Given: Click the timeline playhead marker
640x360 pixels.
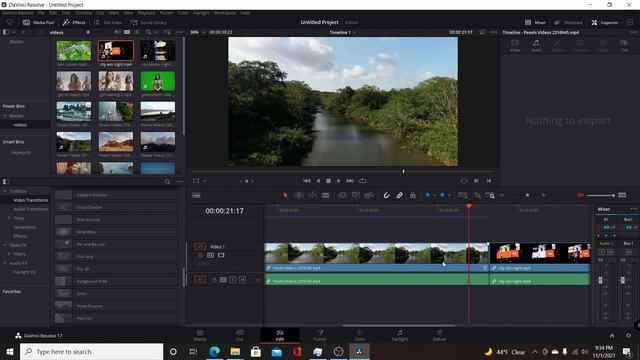Looking at the screenshot, I should pyautogui.click(x=469, y=206).
